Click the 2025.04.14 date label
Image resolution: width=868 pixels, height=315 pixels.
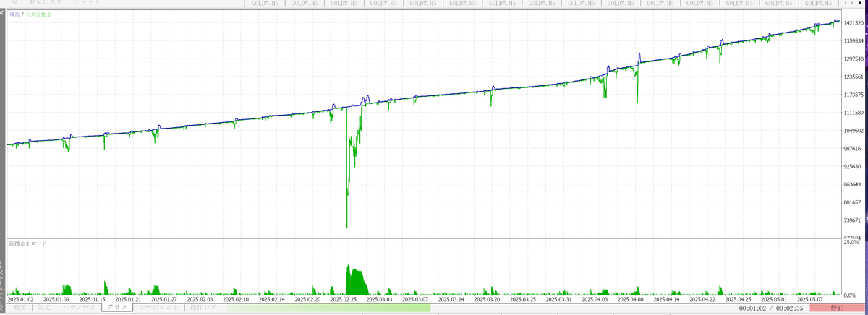(668, 298)
